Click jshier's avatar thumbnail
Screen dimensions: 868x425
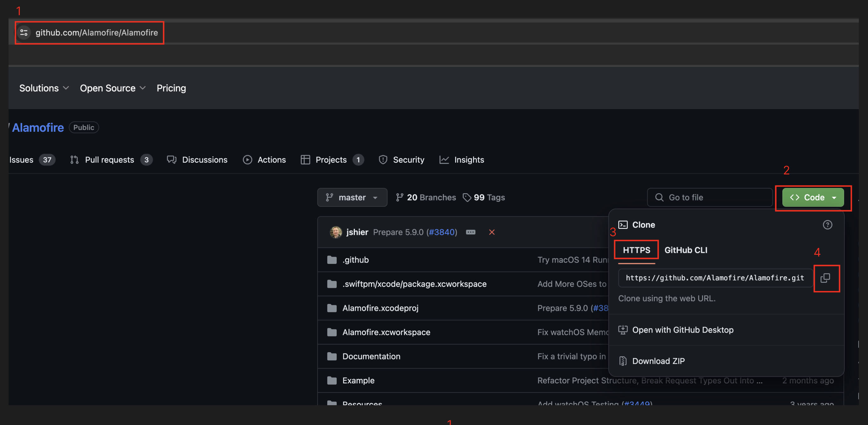pos(336,232)
